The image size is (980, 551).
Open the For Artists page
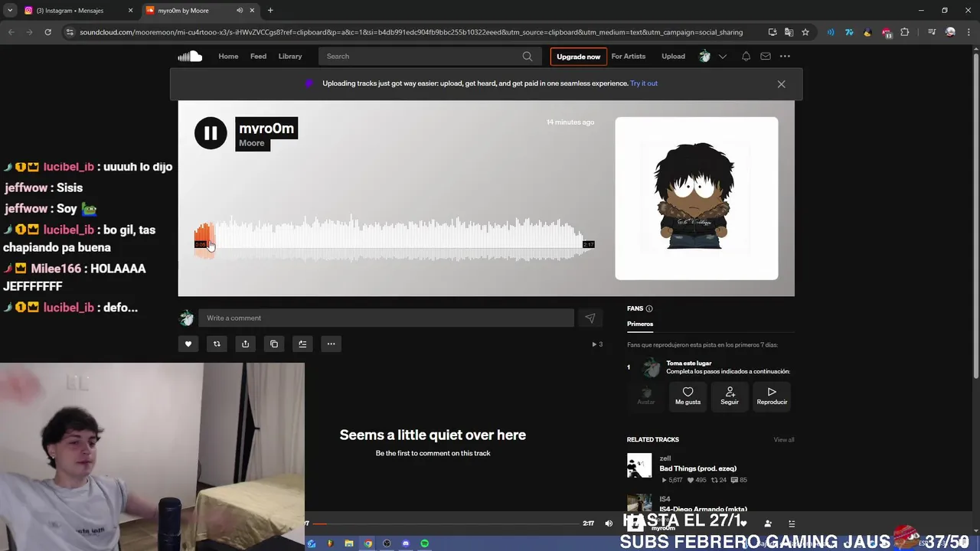click(629, 56)
